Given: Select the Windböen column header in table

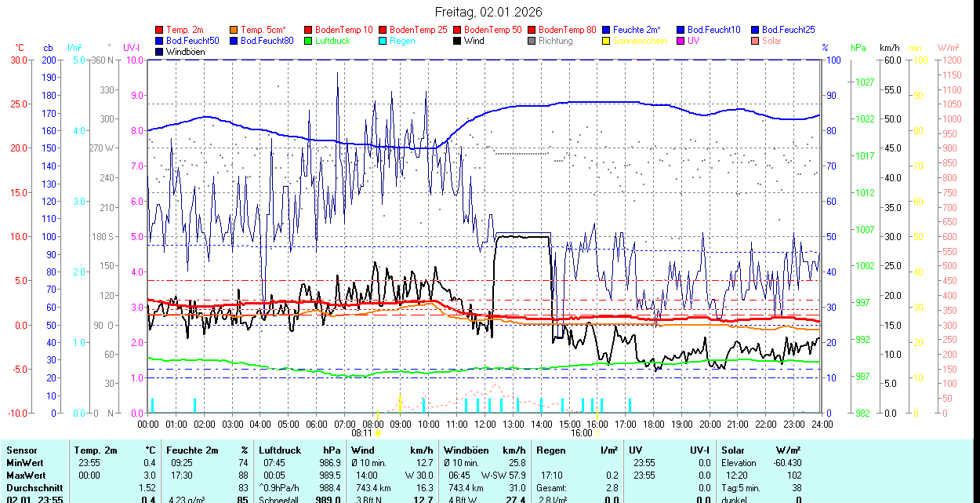Looking at the screenshot, I should click(466, 450).
